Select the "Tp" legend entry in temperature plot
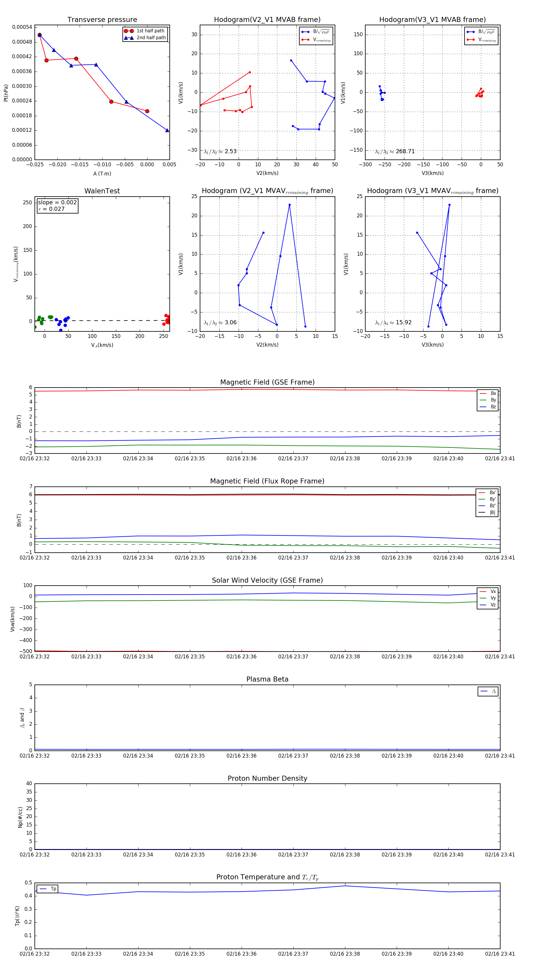The width and height of the screenshot is (535, 980). click(48, 889)
